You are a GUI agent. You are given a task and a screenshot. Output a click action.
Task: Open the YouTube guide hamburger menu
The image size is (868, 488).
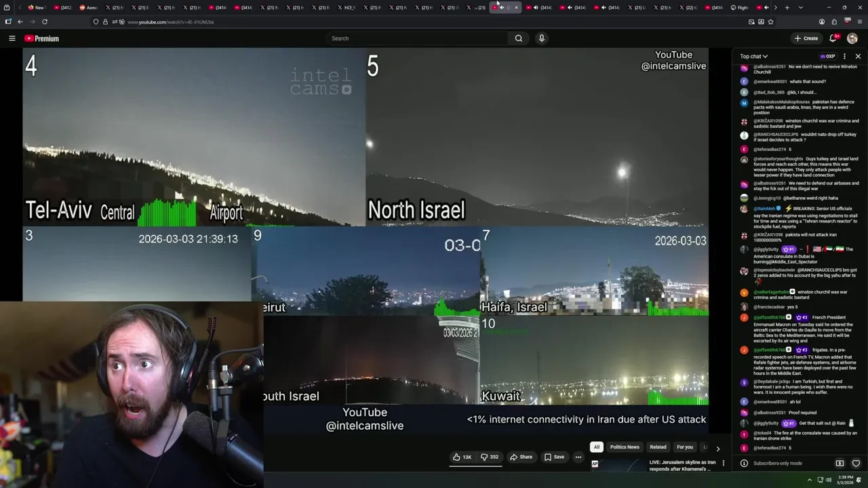[x=12, y=39]
